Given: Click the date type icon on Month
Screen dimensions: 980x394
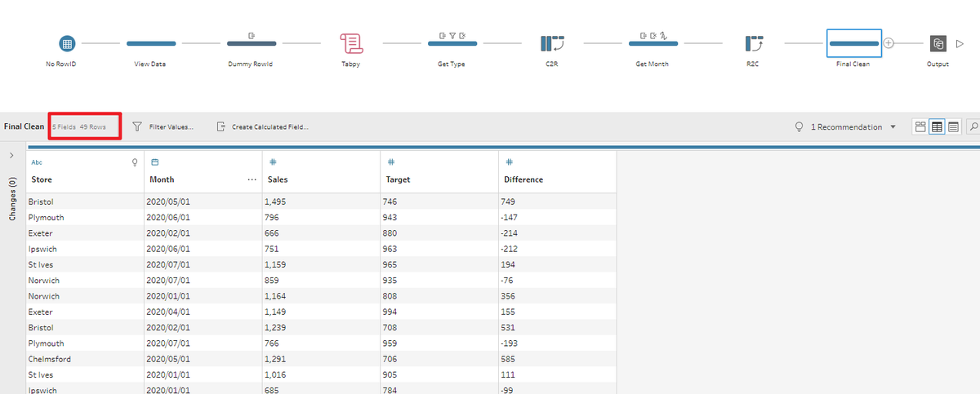Looking at the screenshot, I should (154, 162).
